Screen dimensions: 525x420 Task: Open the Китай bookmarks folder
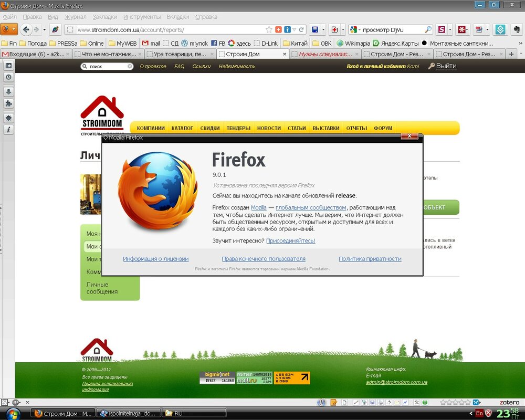[x=295, y=43]
